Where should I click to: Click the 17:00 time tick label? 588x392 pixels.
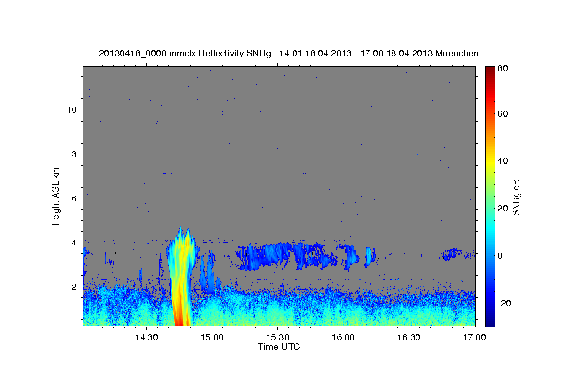474,338
